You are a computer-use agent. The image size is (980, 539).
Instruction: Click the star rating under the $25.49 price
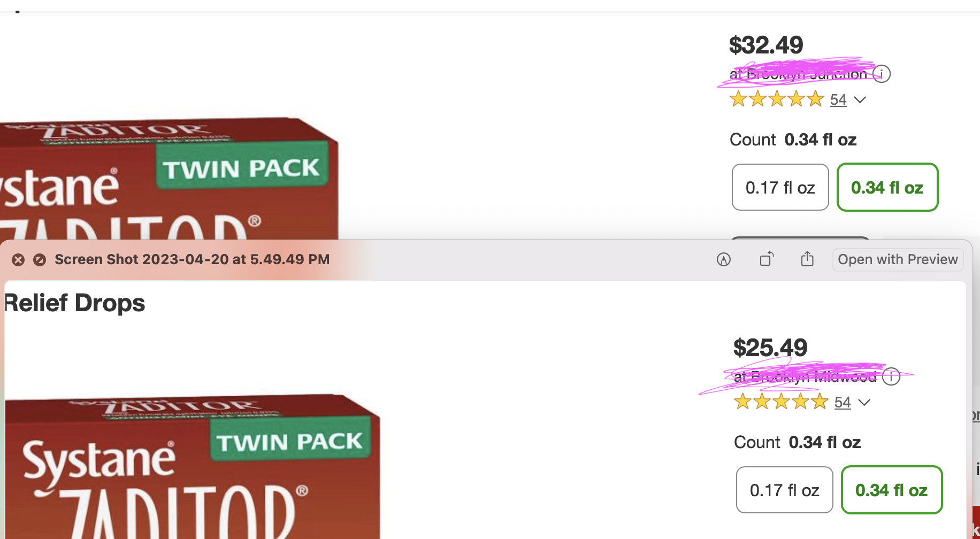click(781, 402)
